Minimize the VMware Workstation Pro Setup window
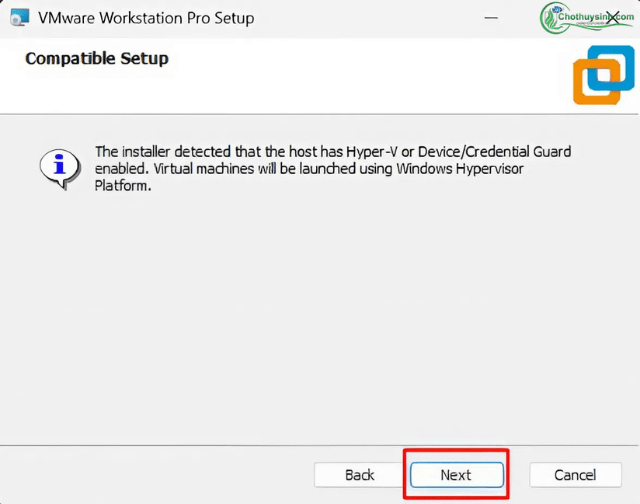The image size is (640, 504). [x=491, y=18]
